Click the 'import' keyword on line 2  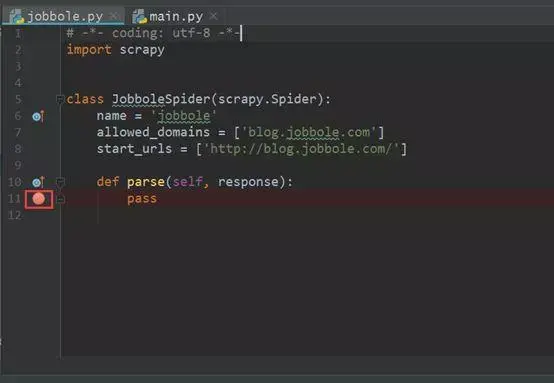pyautogui.click(x=89, y=50)
